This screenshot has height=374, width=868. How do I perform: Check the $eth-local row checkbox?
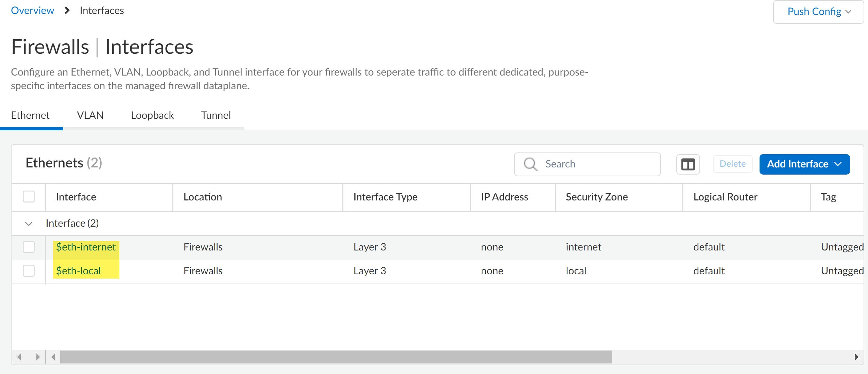[29, 271]
